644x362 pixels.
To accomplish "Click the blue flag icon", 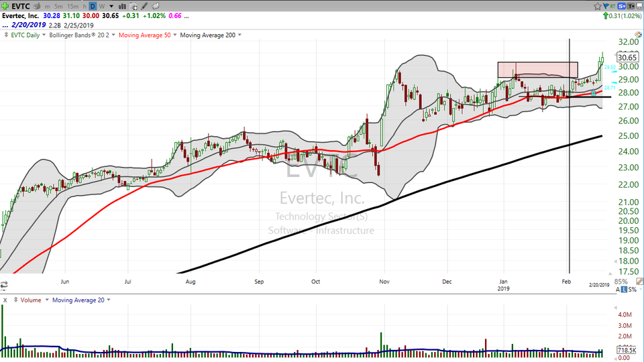I will coord(605,6).
